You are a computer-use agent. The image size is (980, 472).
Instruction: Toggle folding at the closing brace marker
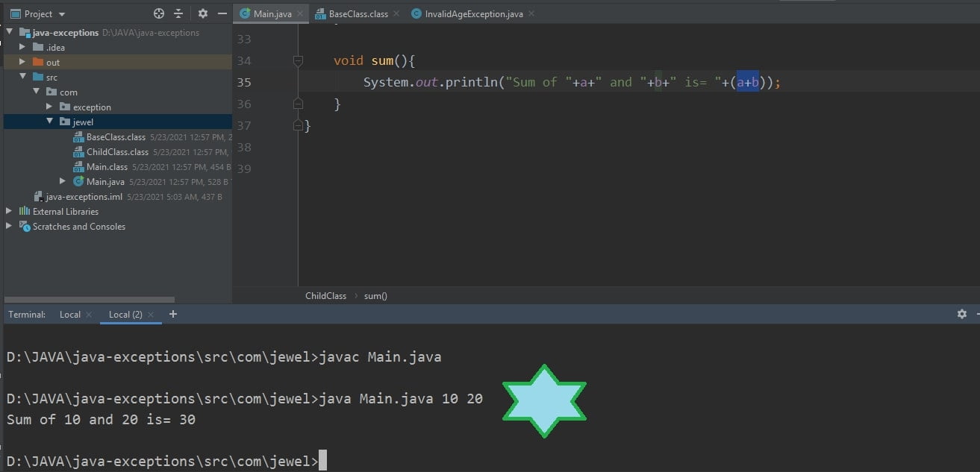[298, 125]
